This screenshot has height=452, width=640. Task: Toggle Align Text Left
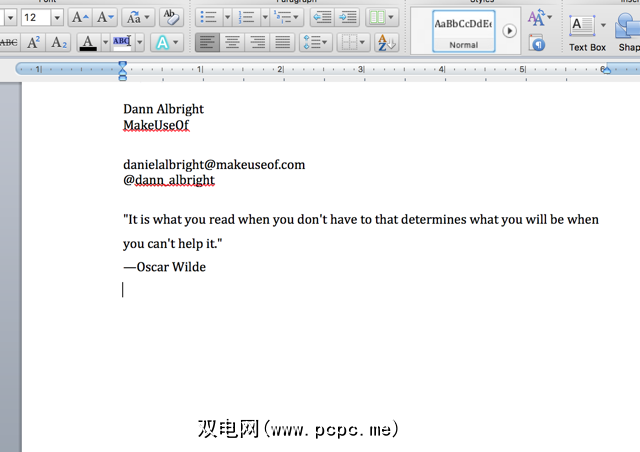click(x=207, y=42)
